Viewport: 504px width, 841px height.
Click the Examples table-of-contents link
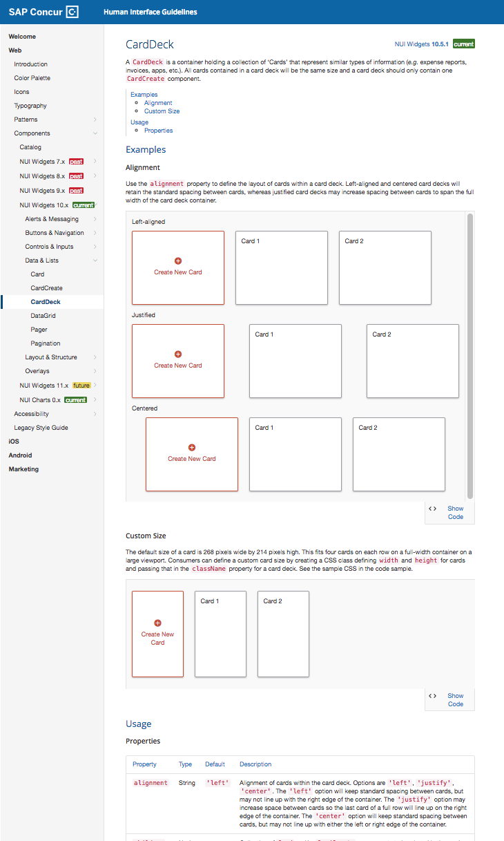click(x=144, y=95)
